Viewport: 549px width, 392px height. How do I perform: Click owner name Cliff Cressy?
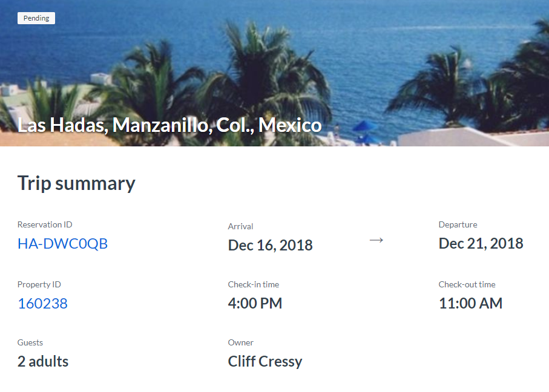[265, 362]
